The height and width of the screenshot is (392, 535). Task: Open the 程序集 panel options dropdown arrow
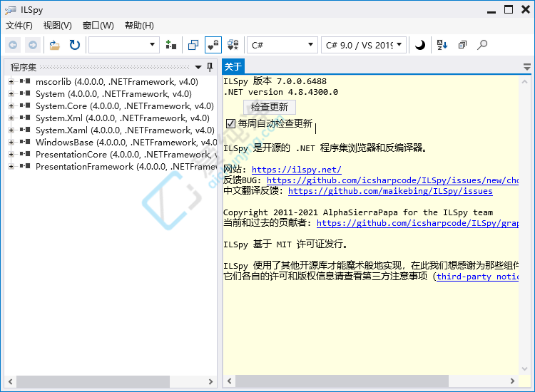tap(198, 67)
